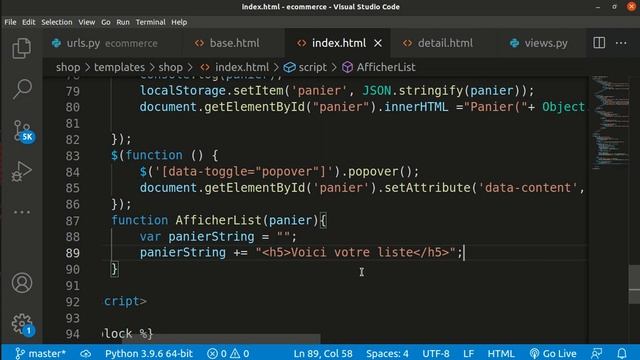Open the Help menu
This screenshot has width=640, height=360.
179,22
